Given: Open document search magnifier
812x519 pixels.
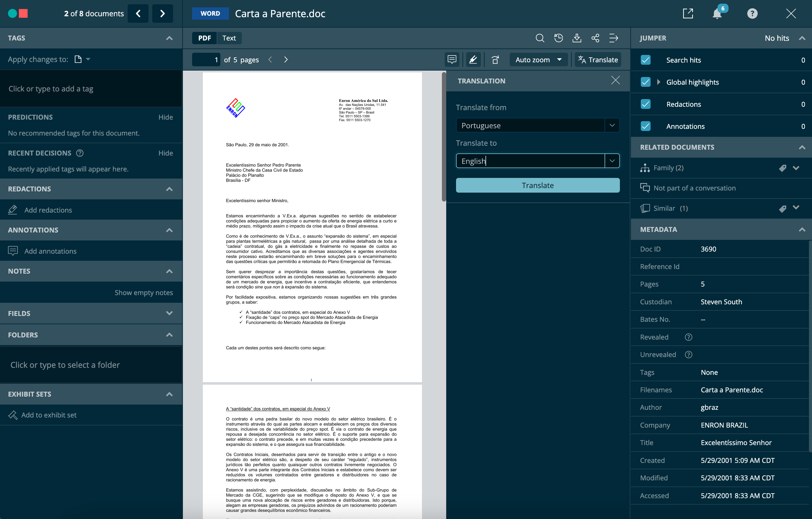Looking at the screenshot, I should click(x=540, y=38).
